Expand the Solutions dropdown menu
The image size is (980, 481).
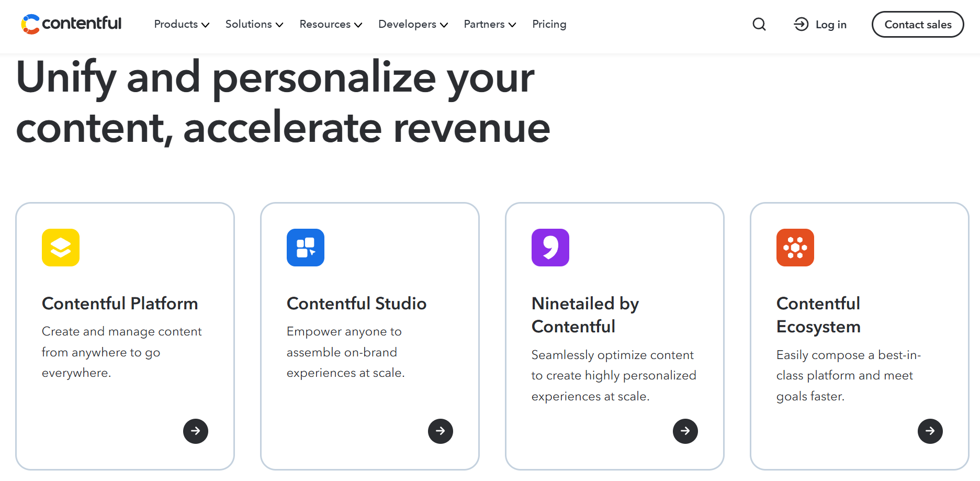[x=254, y=25]
